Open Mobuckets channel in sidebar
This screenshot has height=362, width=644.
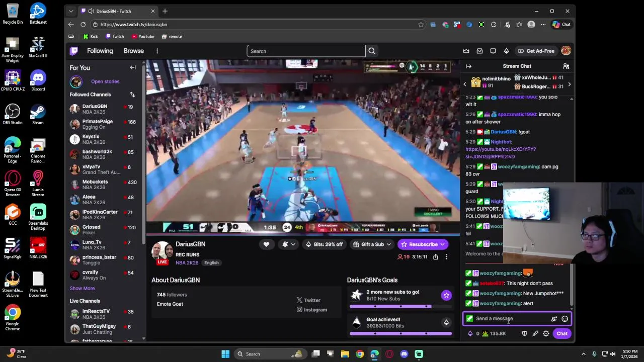coord(105,185)
